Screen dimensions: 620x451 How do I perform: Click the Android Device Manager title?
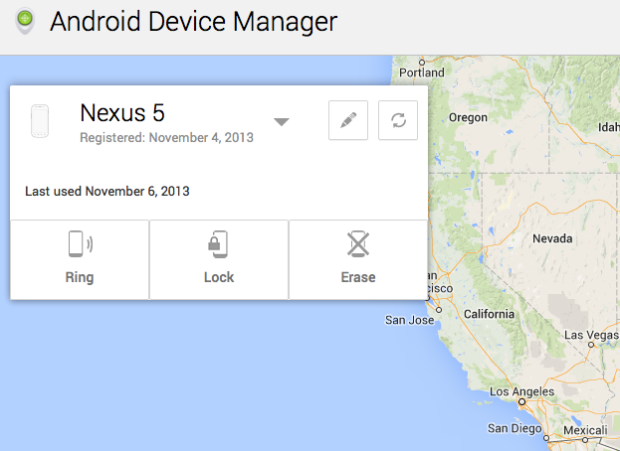[193, 21]
